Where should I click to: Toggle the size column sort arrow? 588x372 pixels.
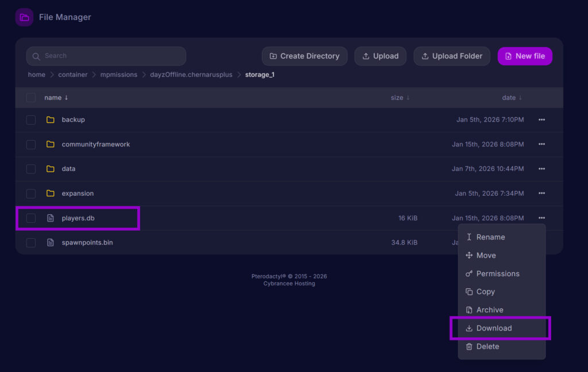click(408, 97)
